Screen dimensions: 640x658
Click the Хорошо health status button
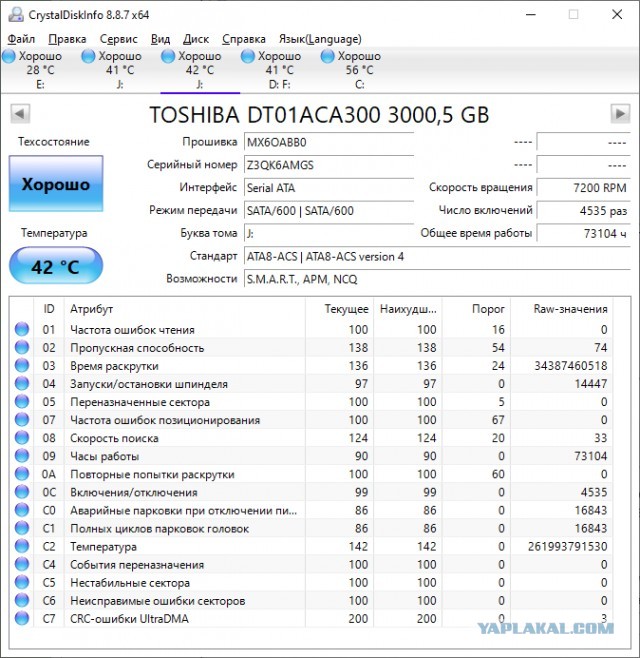click(56, 183)
